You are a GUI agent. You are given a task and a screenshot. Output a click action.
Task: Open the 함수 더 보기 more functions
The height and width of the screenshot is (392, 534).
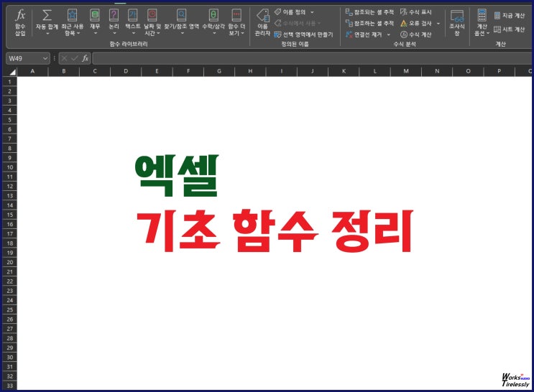pyautogui.click(x=236, y=22)
